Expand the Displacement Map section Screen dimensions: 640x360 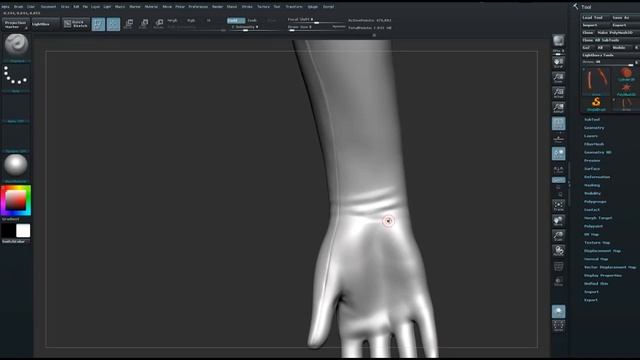coord(602,251)
